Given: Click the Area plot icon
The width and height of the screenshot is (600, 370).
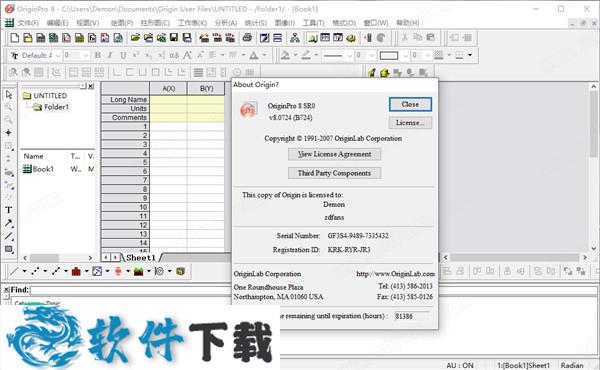Looking at the screenshot, I should pyautogui.click(x=139, y=272).
